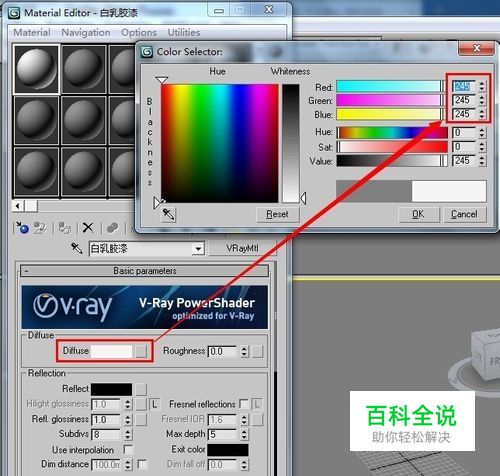Click map button next to Reflect swatch
This screenshot has height=476, width=500.
tap(141, 389)
